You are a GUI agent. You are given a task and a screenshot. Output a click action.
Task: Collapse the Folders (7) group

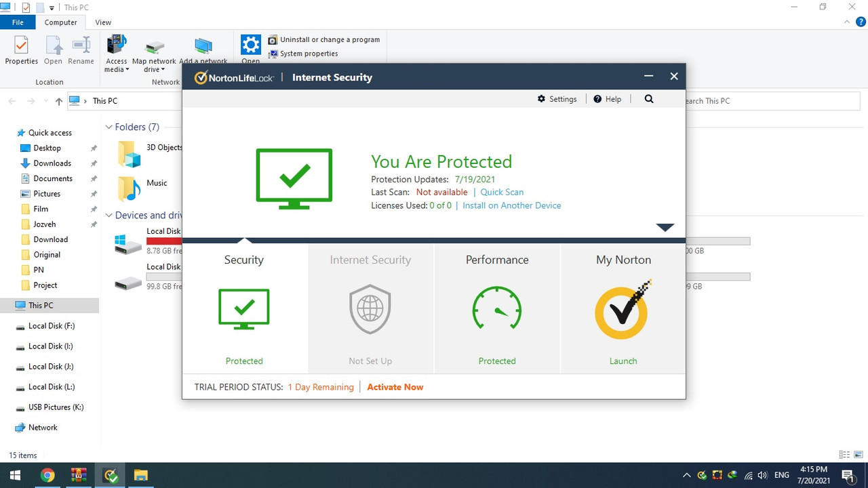click(x=108, y=127)
